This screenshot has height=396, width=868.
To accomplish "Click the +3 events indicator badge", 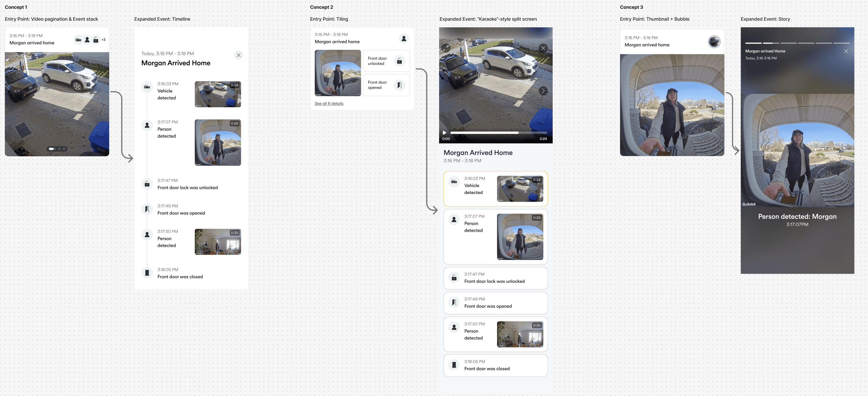I will pos(103,40).
